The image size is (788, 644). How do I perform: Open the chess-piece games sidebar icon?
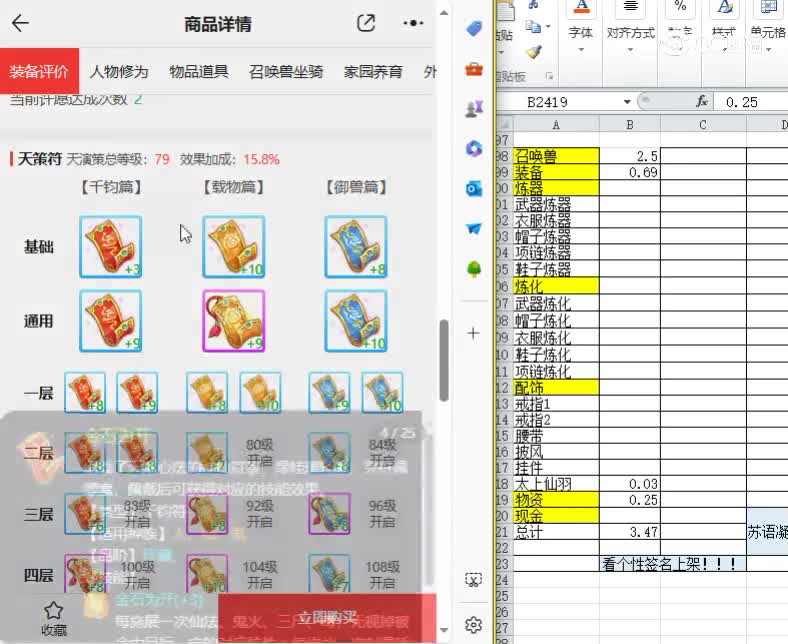click(x=474, y=109)
